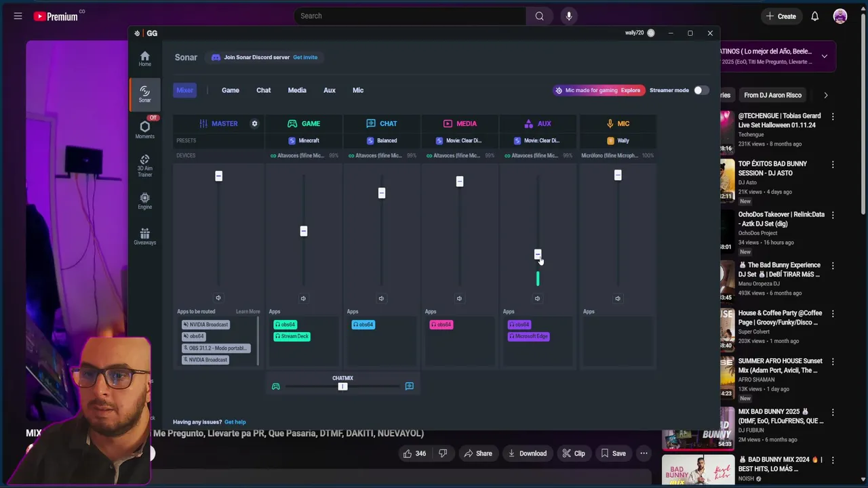Screen dimensions: 868x488
Task: Open Moments in the GG sidebar
Action: click(144, 129)
